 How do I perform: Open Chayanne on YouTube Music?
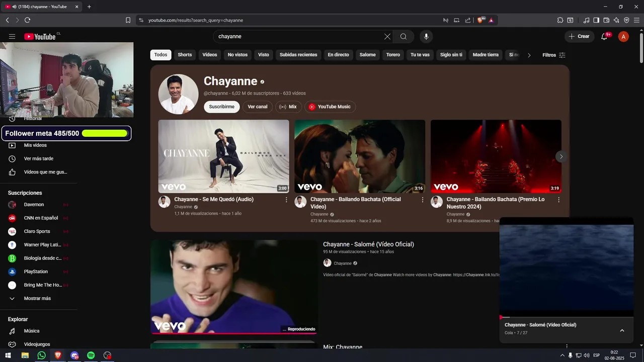click(330, 107)
